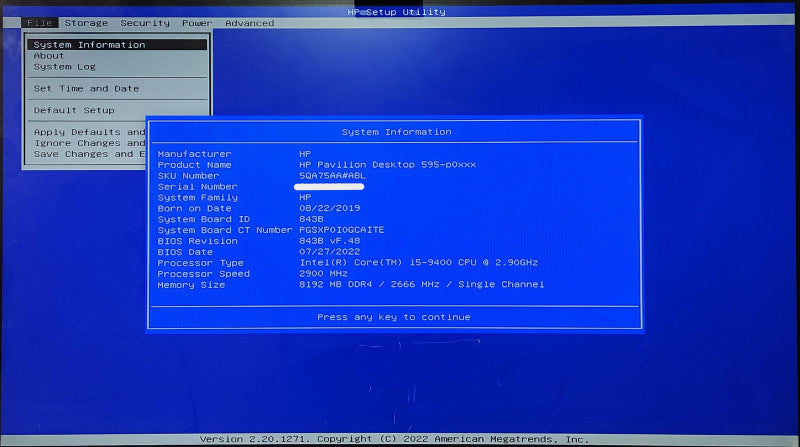Click the System Family label

coord(197,197)
